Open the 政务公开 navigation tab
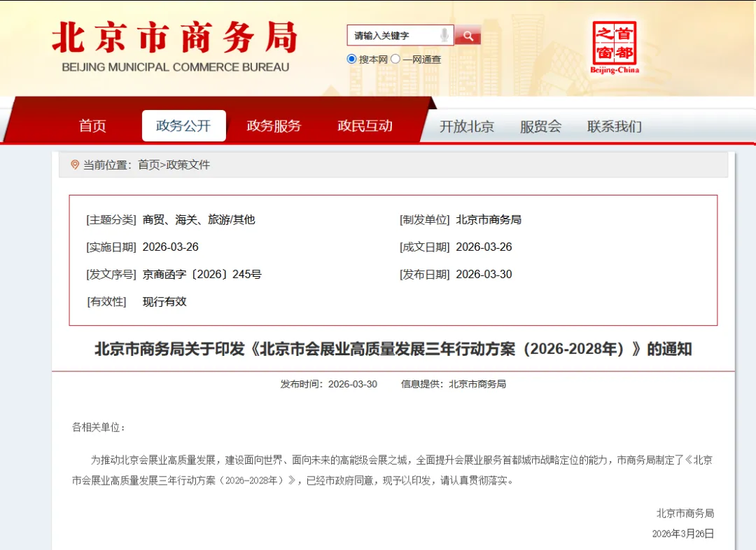Image resolution: width=756 pixels, height=550 pixels. 183,125
